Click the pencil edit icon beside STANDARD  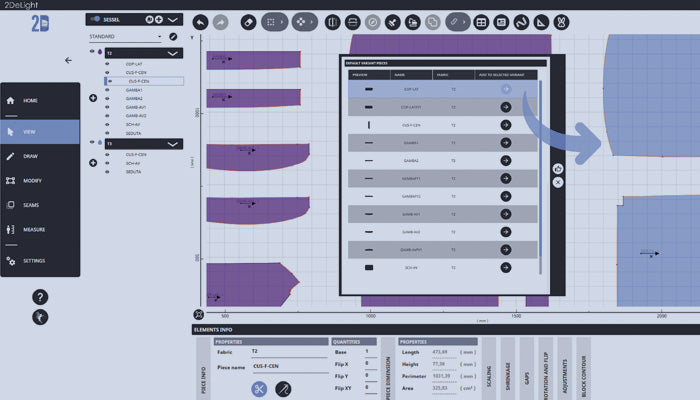[173, 37]
